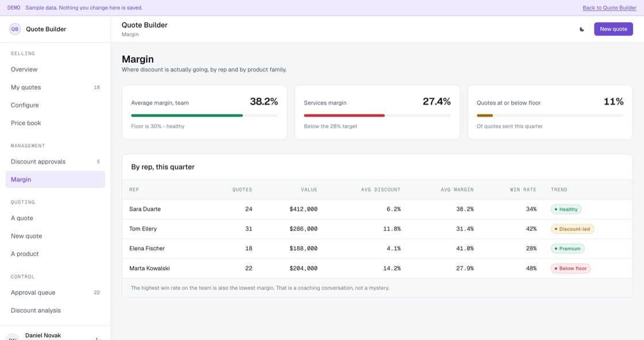The height and width of the screenshot is (340, 644).
Task: Open A quote under Quoting
Action: (55, 218)
